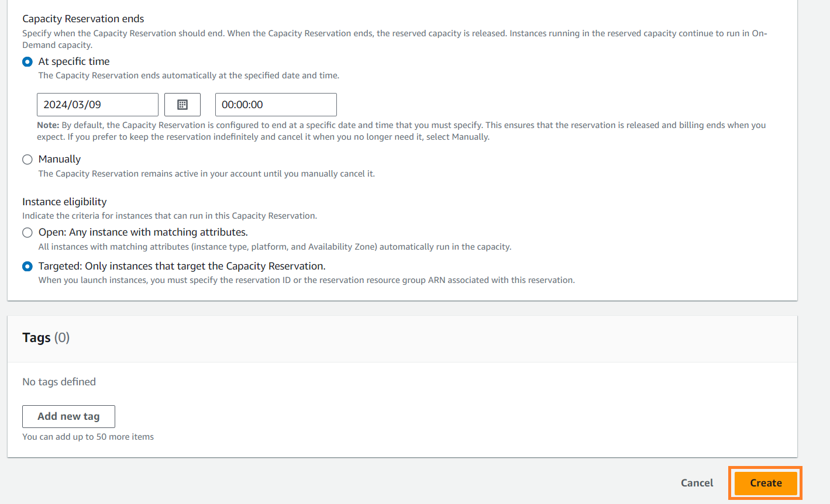830x504 pixels.
Task: Click the description under the Manually option
Action: coord(206,174)
